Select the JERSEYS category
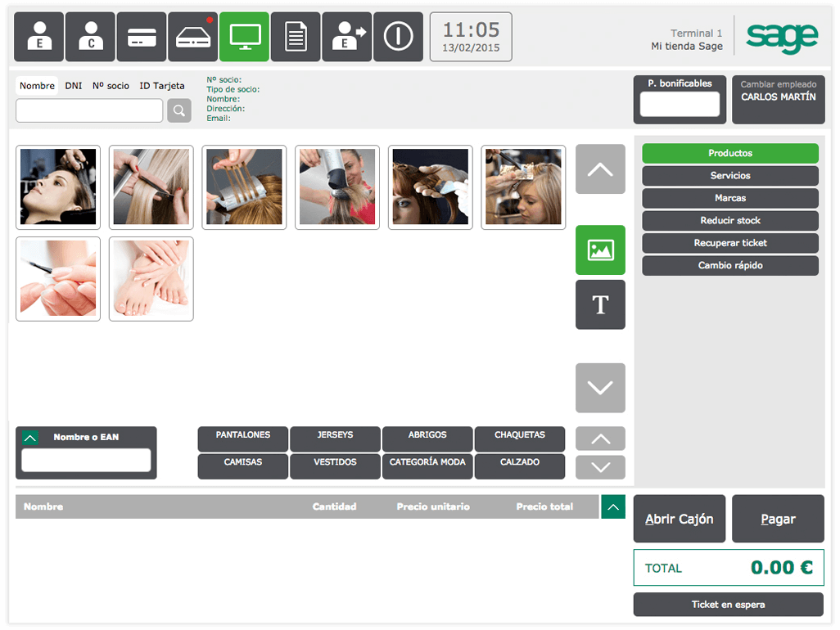 [x=335, y=439]
